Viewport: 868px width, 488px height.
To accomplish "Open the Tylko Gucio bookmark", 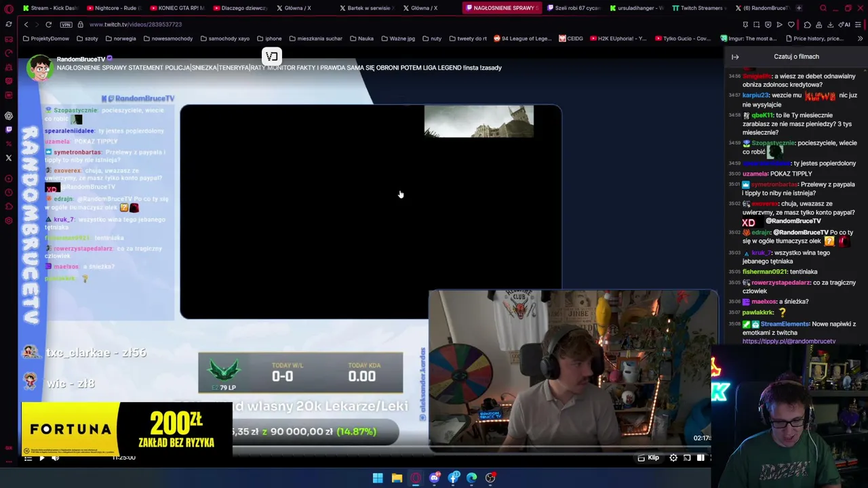I will tap(682, 39).
